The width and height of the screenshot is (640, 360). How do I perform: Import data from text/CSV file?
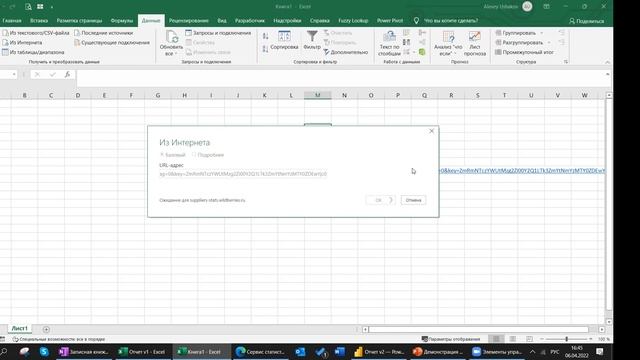[36, 33]
